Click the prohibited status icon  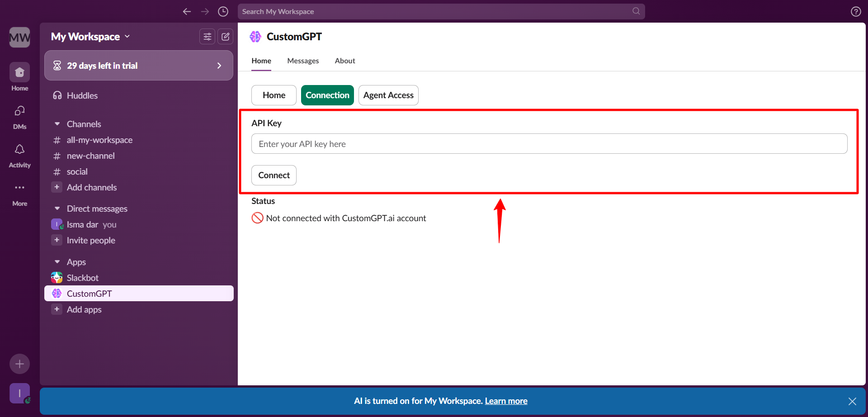coord(257,218)
